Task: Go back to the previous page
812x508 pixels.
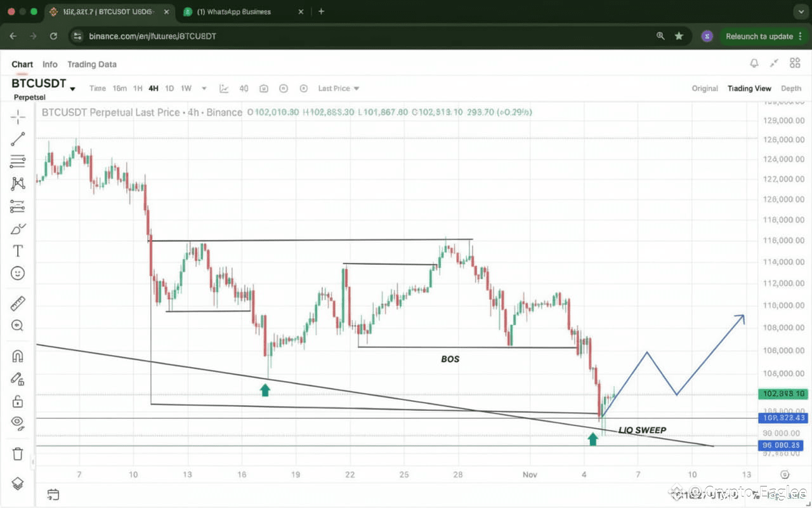Action: click(13, 36)
